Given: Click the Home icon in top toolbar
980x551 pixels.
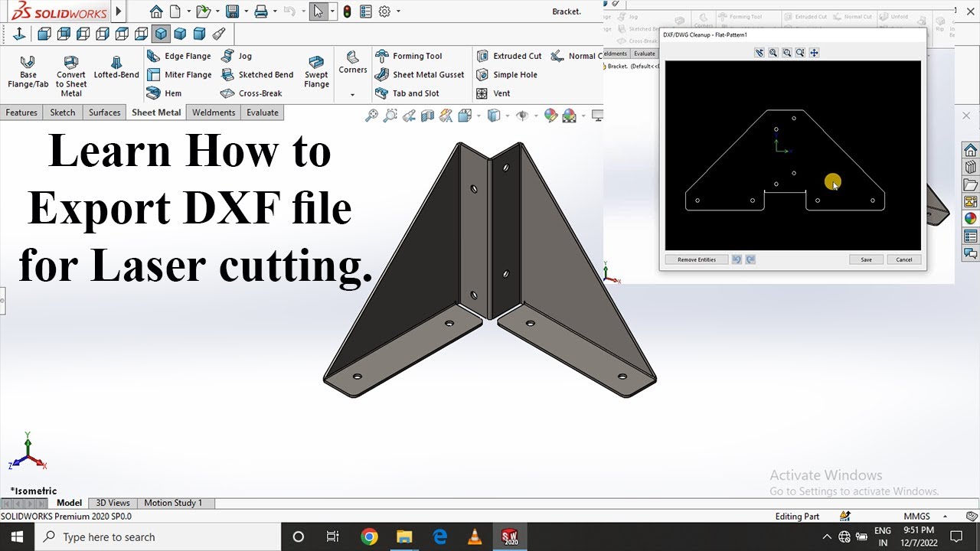Looking at the screenshot, I should 156,11.
